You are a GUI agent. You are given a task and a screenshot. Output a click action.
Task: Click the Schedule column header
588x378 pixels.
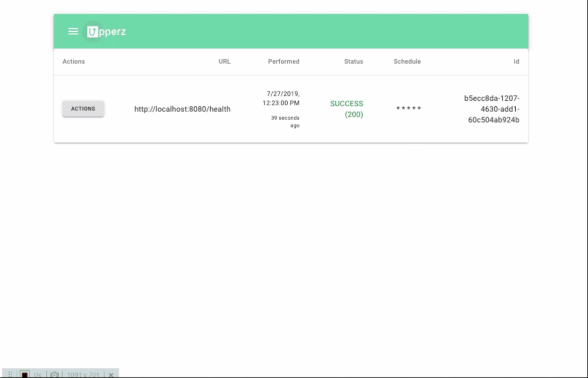(x=407, y=61)
